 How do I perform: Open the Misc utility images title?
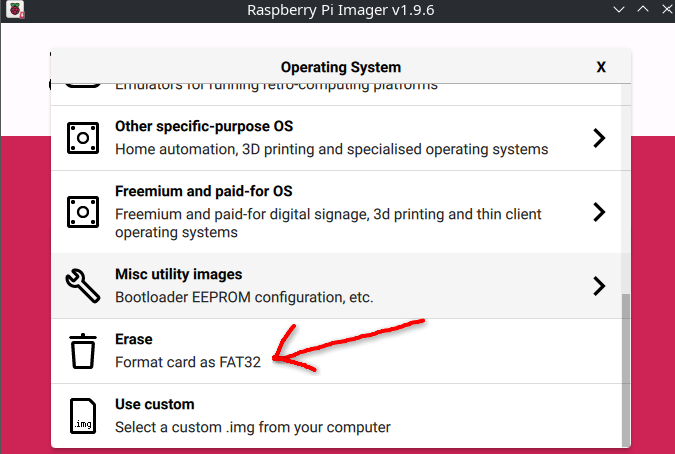[179, 274]
